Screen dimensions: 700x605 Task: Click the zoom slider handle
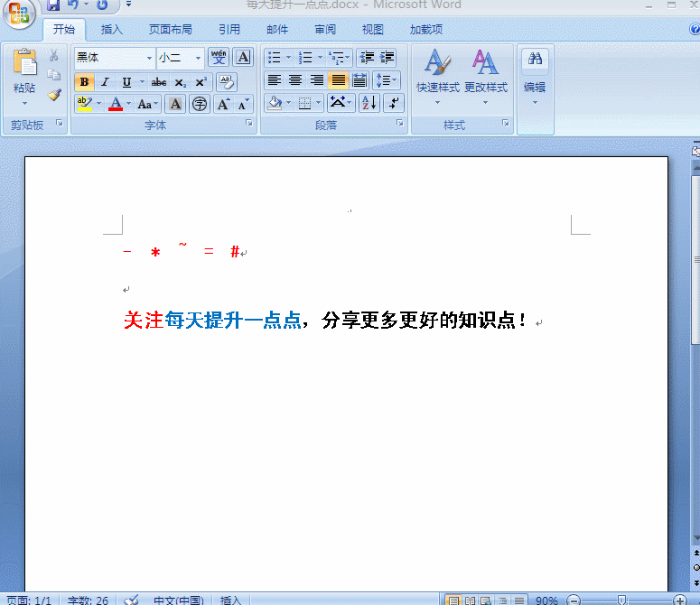[x=622, y=600]
